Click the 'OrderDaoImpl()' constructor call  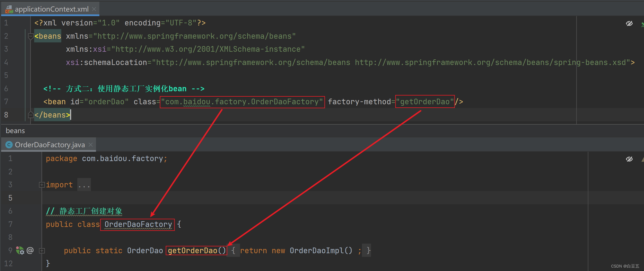click(321, 251)
